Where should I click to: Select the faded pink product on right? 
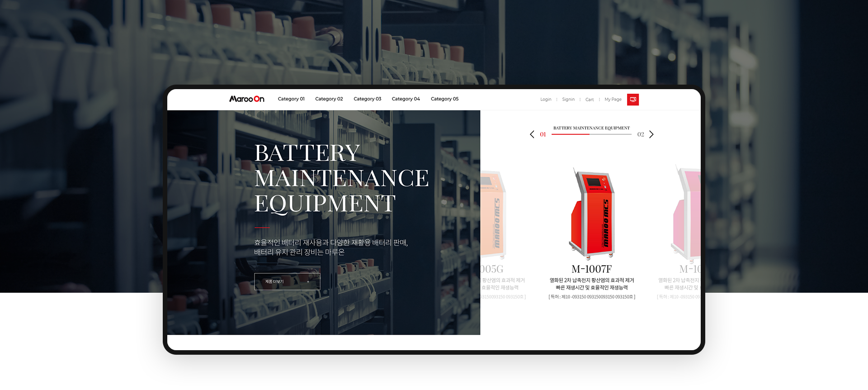click(686, 214)
